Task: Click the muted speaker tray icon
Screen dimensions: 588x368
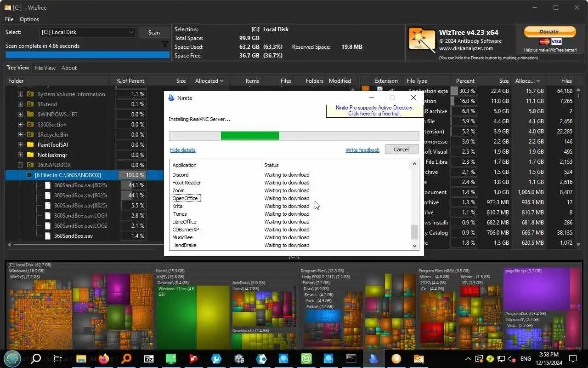Action: tap(511, 359)
